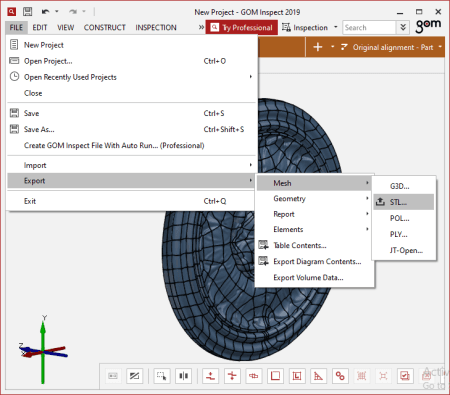The width and height of the screenshot is (450, 395).
Task: Click the Try Professional button
Action: tap(242, 28)
